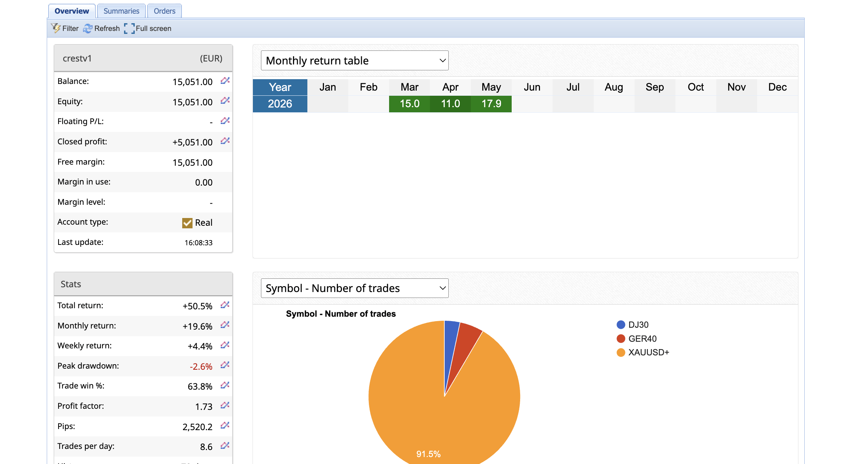Viewport: 868px width, 464px height.
Task: Switch to the Orders tab
Action: (165, 11)
